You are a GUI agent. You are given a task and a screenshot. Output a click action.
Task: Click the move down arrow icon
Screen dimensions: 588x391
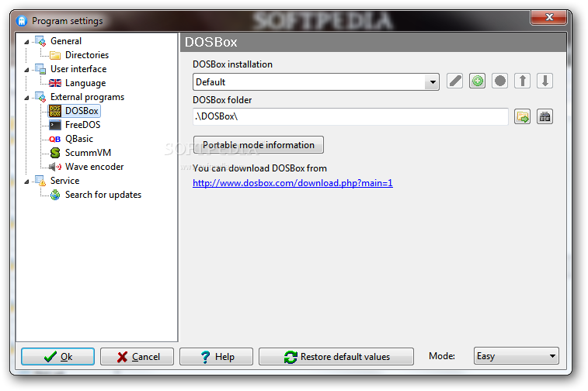pos(545,81)
